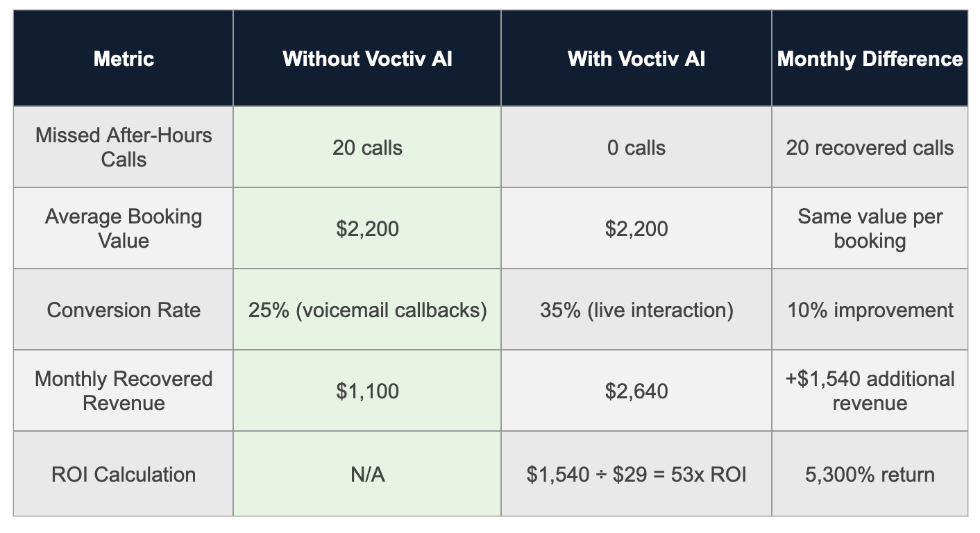Click the "Missed After-Hours Calls" row label
The height and width of the screenshot is (533, 980).
124,147
